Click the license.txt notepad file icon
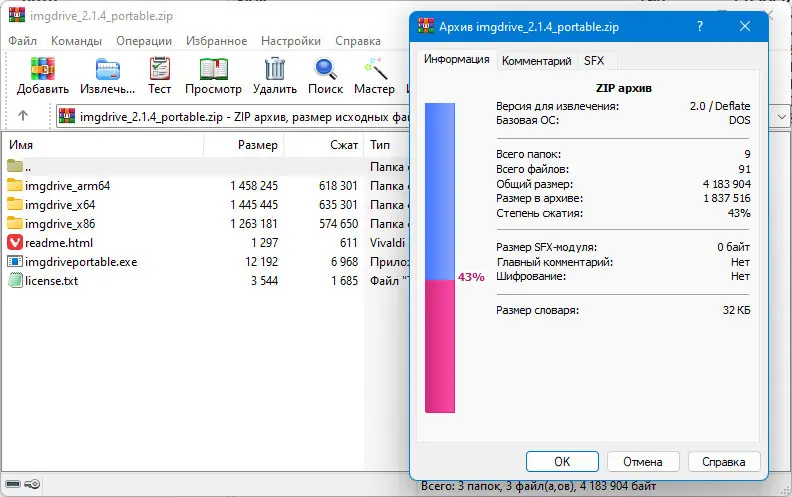Viewport: 792px width, 497px height. pos(15,280)
